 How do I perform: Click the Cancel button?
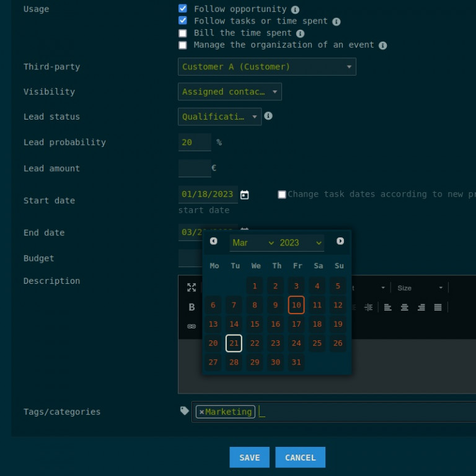tap(300, 457)
